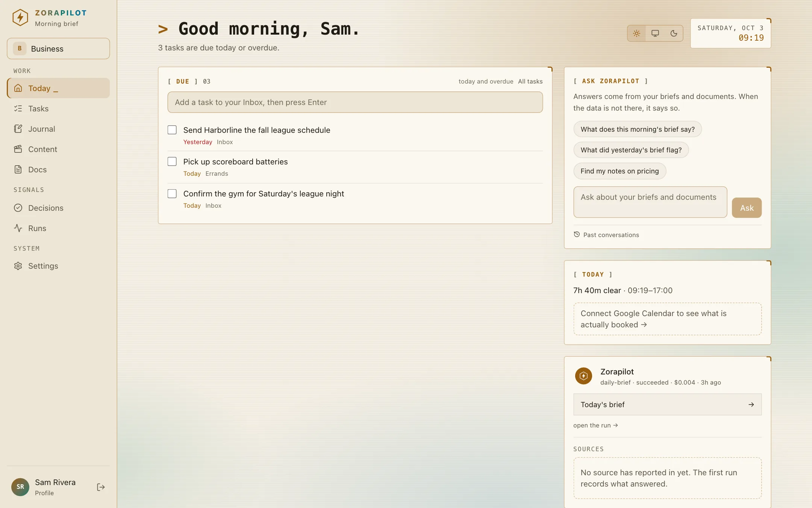Click the Zorapilot avatar in run card
The image size is (812, 508).
[x=583, y=376]
